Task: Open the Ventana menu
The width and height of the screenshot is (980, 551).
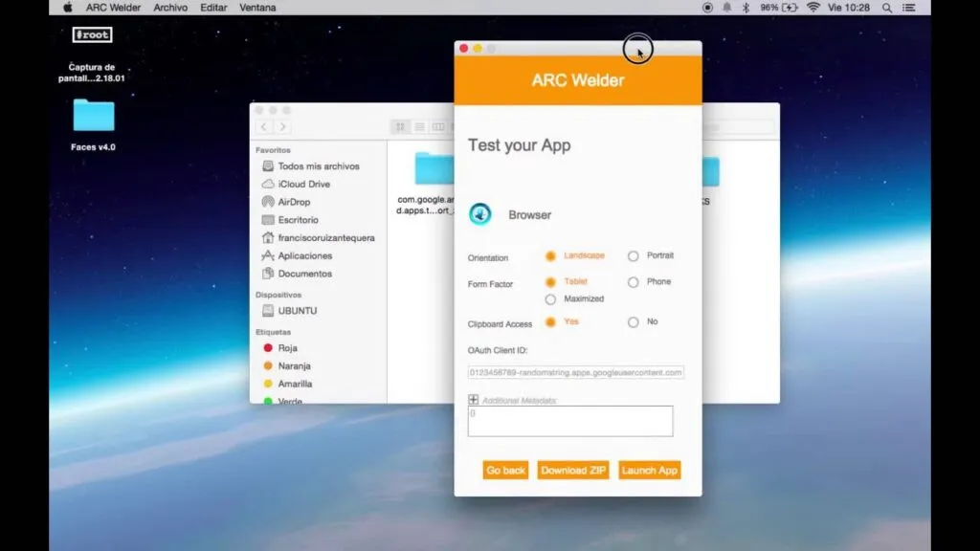Action: click(x=257, y=8)
